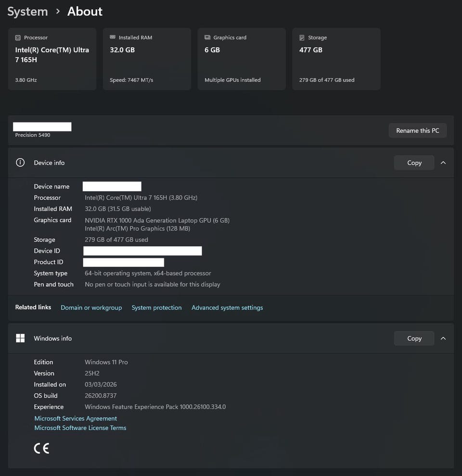Click the 'Precision 5490' model text
This screenshot has height=476, width=462.
click(32, 135)
